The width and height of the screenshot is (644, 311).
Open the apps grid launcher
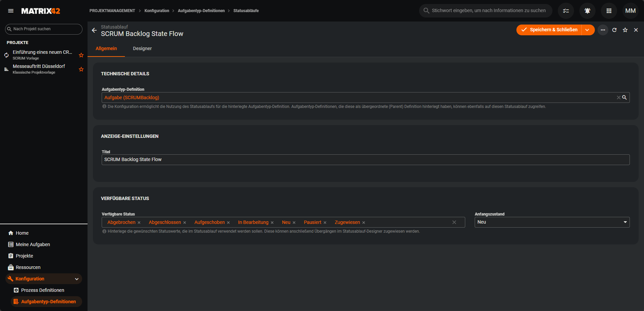(609, 11)
